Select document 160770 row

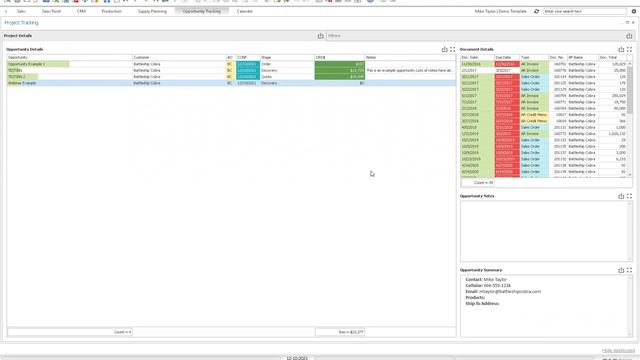pos(544,71)
